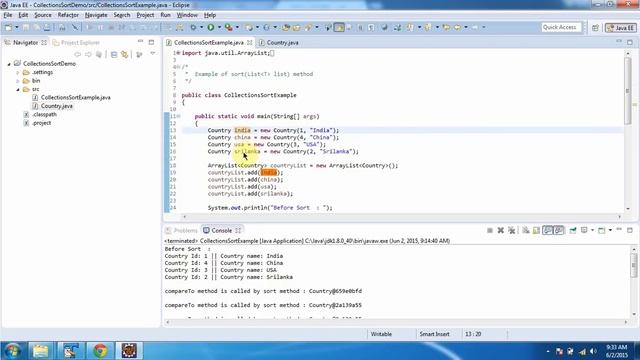Collapse the src folder

[x=18, y=89]
